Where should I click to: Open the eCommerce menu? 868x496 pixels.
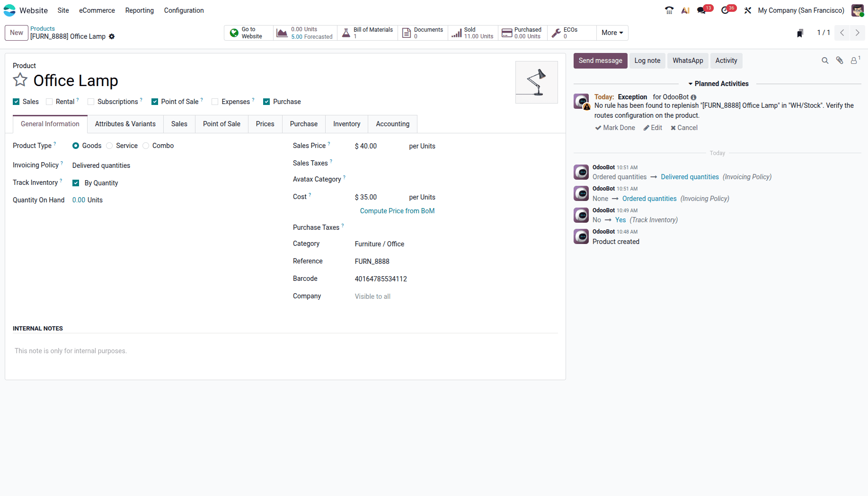[x=97, y=10]
